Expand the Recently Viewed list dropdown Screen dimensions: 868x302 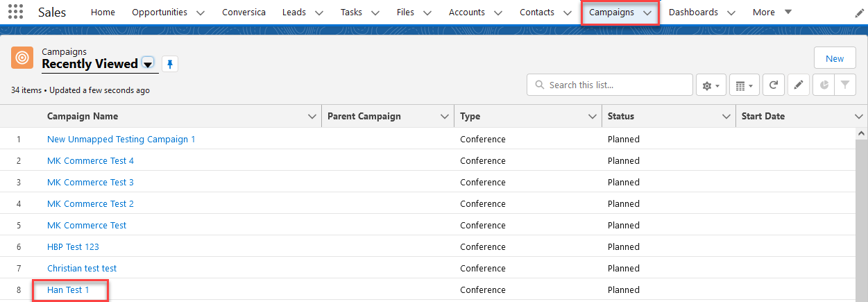pyautogui.click(x=148, y=64)
